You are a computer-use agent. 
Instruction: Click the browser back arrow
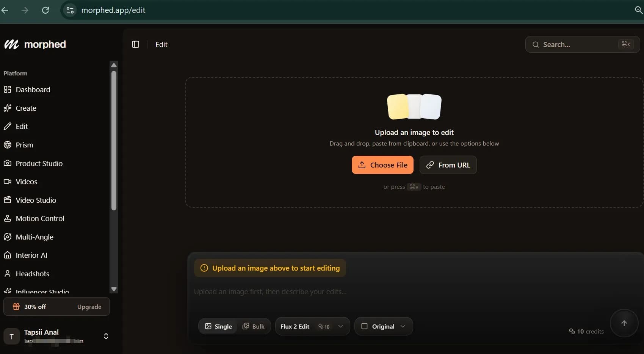(x=5, y=10)
